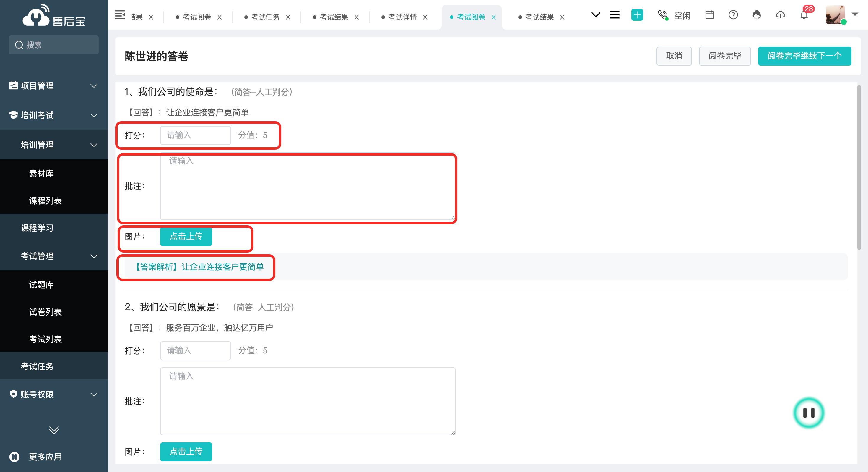Open the help question mark icon

733,15
